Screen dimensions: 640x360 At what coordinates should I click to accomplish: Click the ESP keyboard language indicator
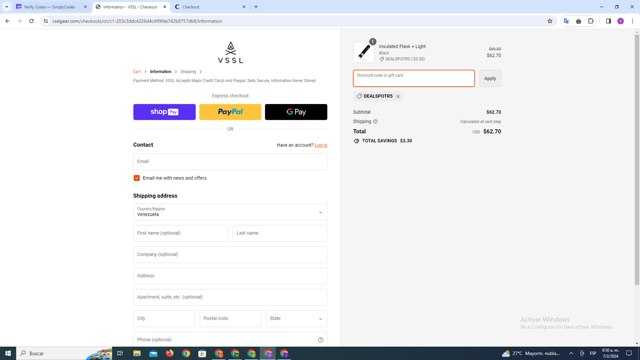click(x=593, y=353)
